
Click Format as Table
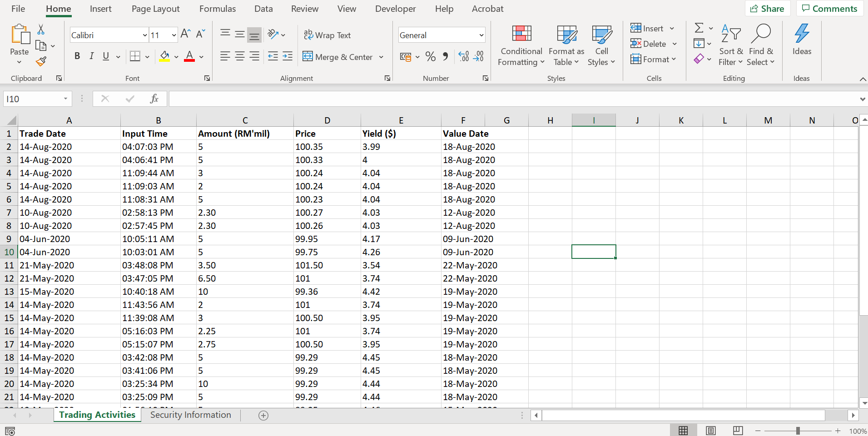coord(565,45)
